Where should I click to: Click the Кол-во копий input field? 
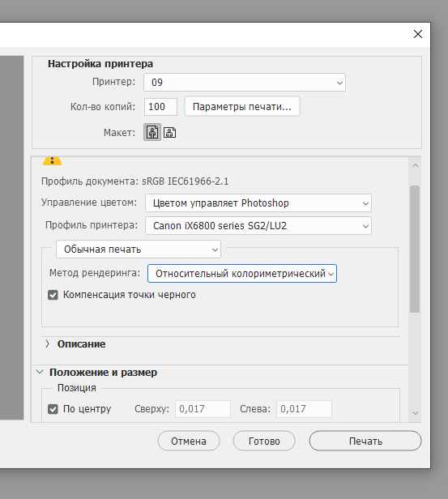tap(160, 107)
